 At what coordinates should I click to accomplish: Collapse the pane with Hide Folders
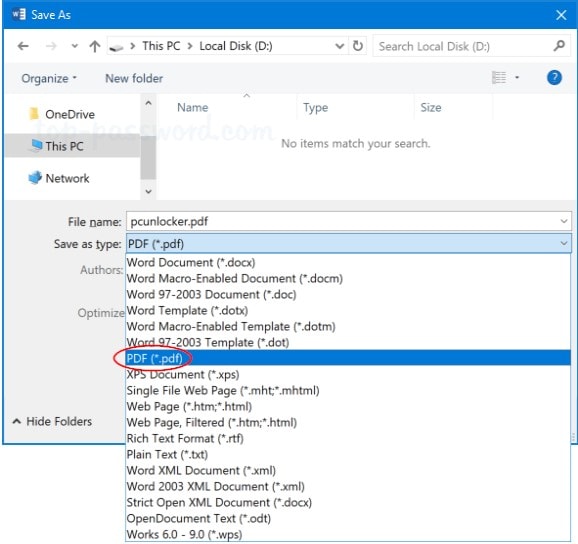[52, 421]
